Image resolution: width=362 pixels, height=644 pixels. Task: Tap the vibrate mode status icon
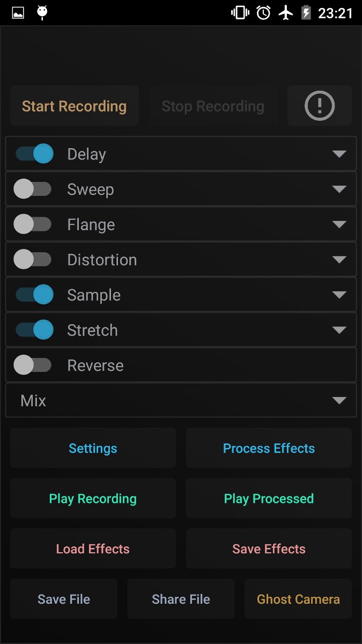(239, 13)
